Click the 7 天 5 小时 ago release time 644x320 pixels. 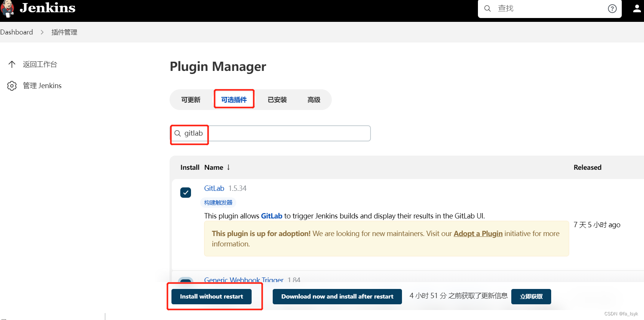click(x=597, y=225)
